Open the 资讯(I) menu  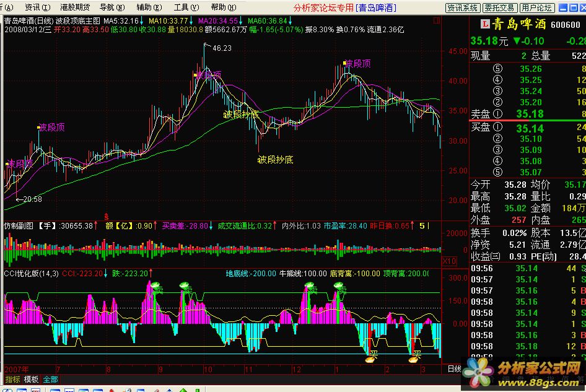pos(37,7)
